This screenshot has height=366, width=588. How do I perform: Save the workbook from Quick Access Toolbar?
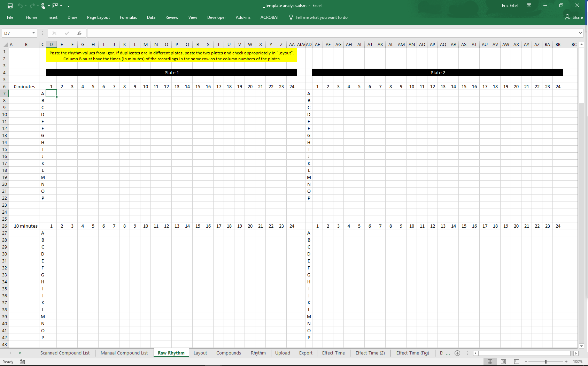click(10, 6)
